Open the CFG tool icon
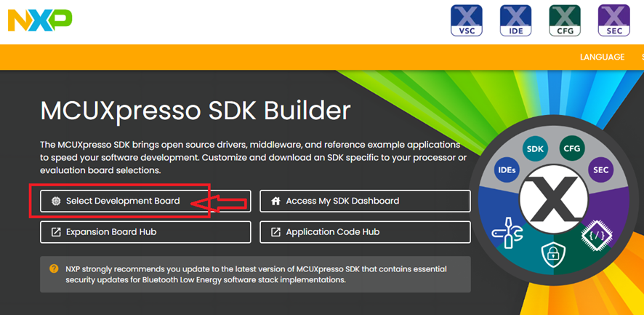The image size is (644, 315). [565, 20]
